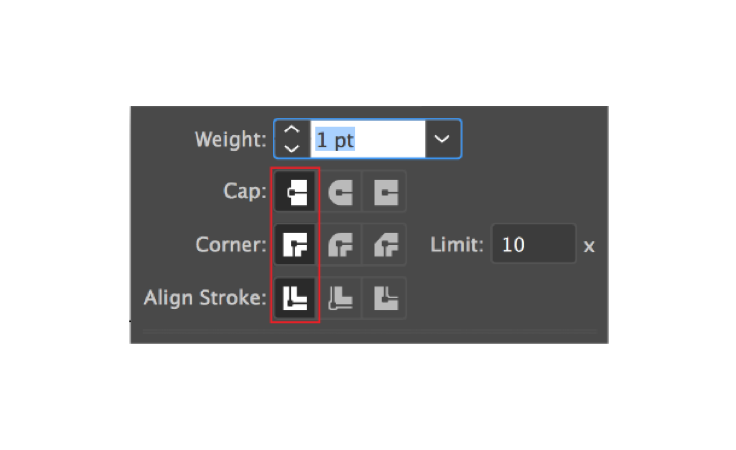Viewport: 736px width, 450px height.
Task: Click the Cap label
Action: (244, 192)
